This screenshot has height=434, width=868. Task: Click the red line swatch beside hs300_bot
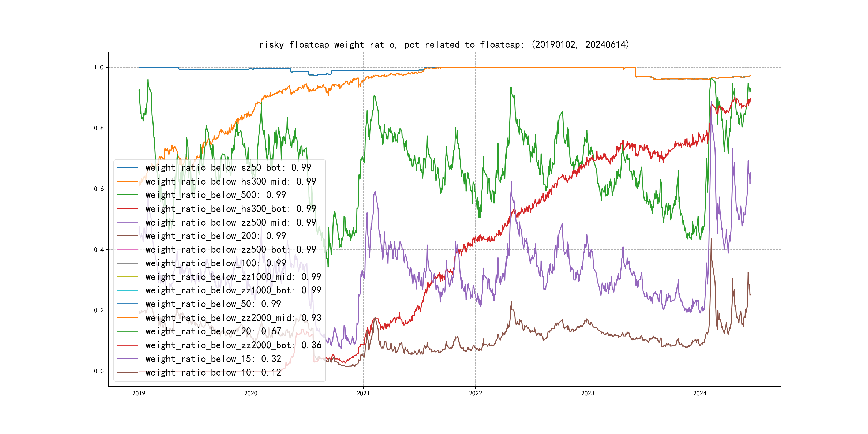click(127, 209)
